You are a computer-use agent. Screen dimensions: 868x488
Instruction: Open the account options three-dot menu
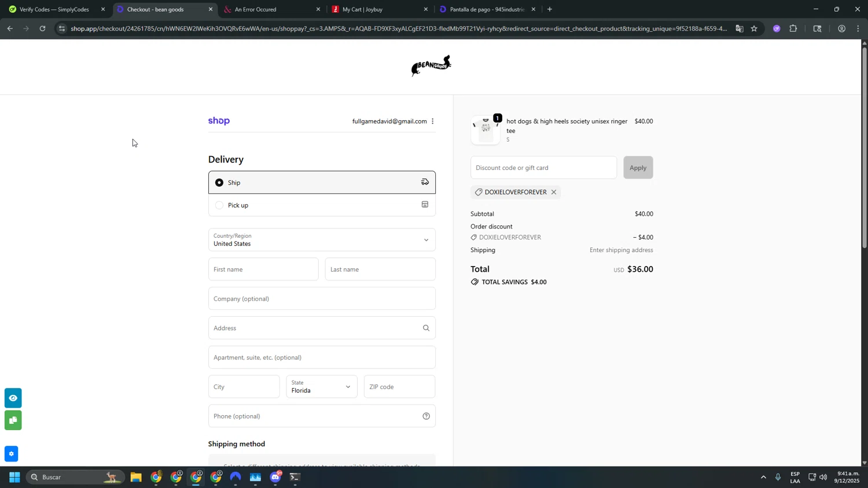pos(432,121)
